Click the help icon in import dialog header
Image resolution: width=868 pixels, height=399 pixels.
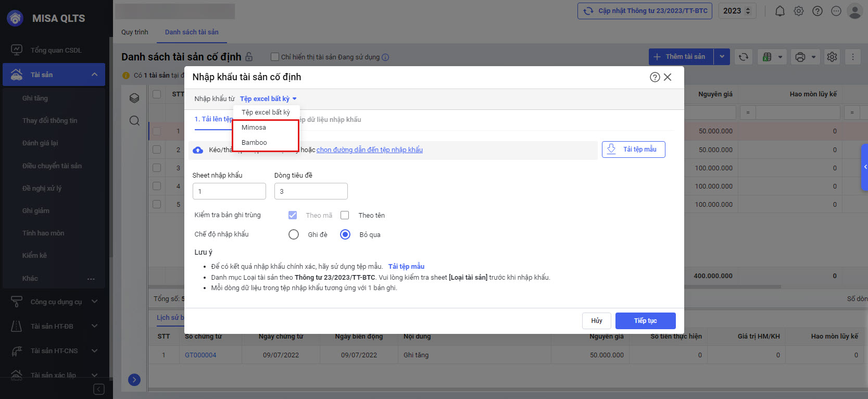pyautogui.click(x=655, y=77)
